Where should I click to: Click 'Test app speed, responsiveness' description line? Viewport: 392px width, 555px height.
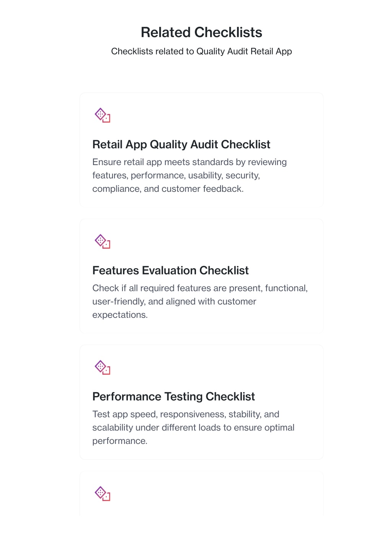(x=186, y=414)
